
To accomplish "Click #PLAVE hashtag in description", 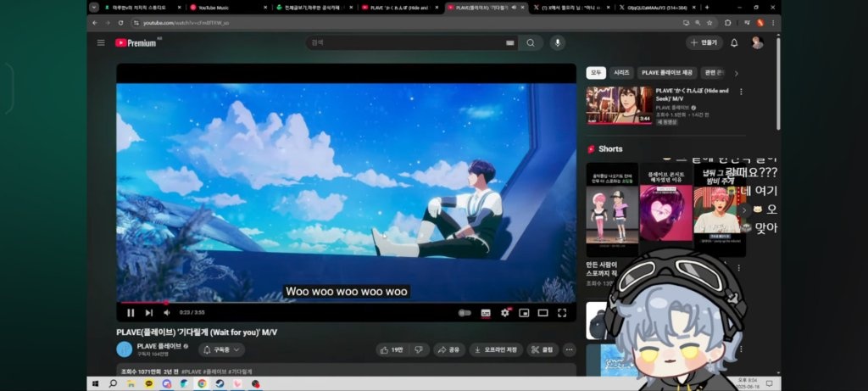I will (x=192, y=371).
